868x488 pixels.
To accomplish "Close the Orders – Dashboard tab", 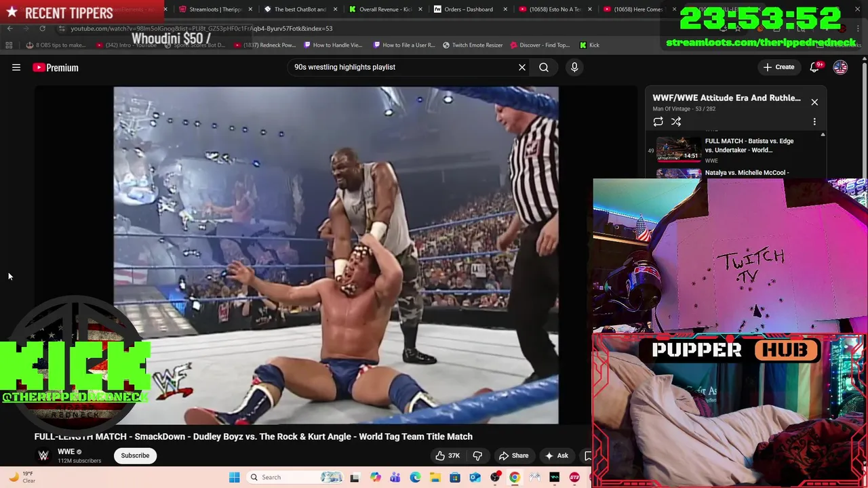I will [505, 9].
